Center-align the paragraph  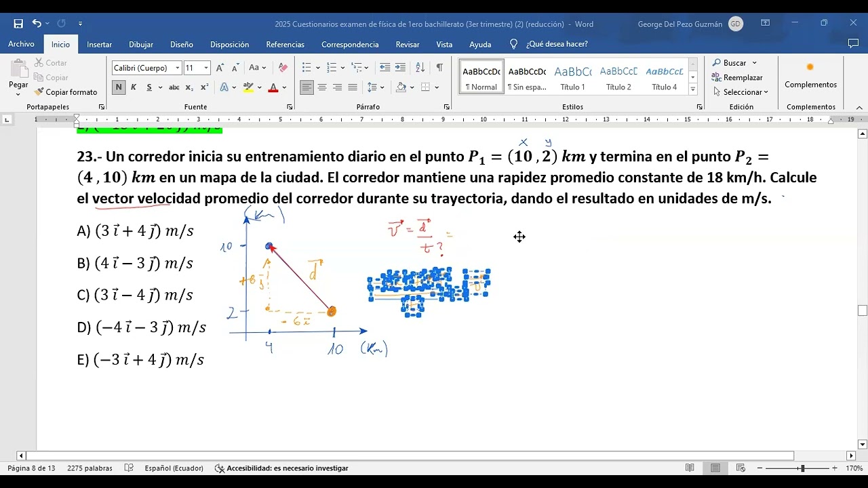pyautogui.click(x=322, y=87)
